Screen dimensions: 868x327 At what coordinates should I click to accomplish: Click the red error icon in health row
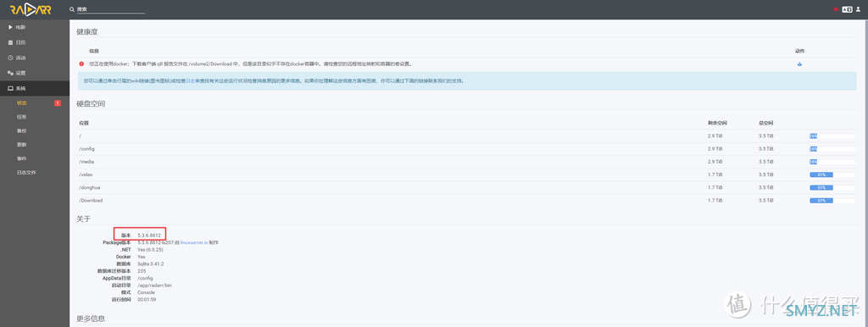click(81, 64)
